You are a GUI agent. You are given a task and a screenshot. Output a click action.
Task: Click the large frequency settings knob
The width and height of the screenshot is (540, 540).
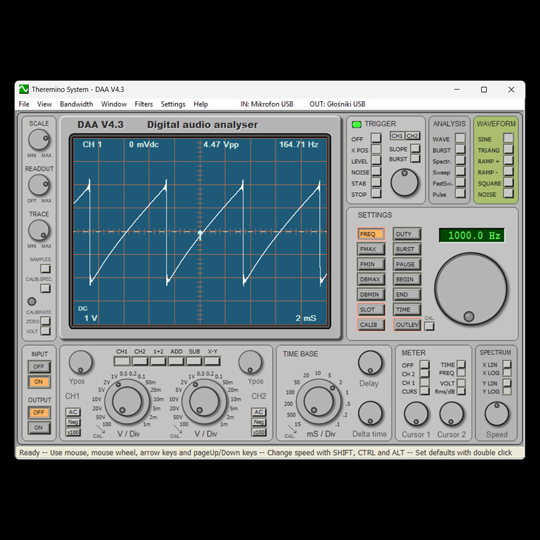pos(471,289)
